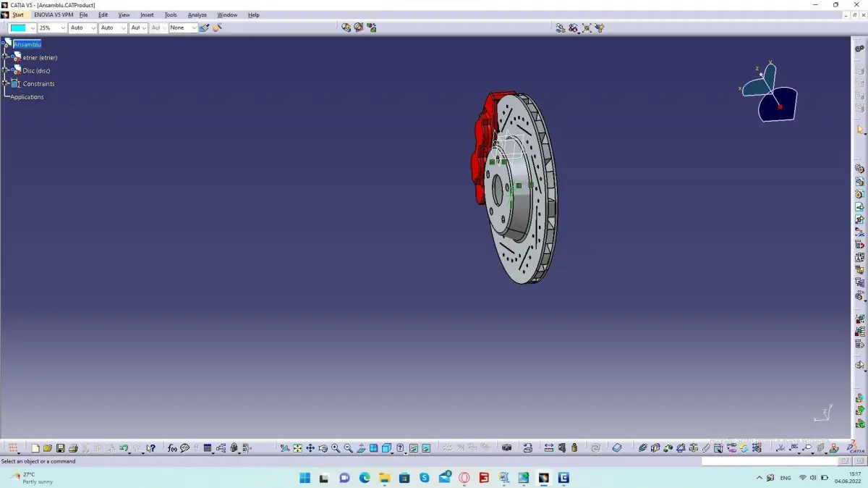868x488 pixels.
Task: Expand the etrier (etrier) tree node
Action: 6,57
